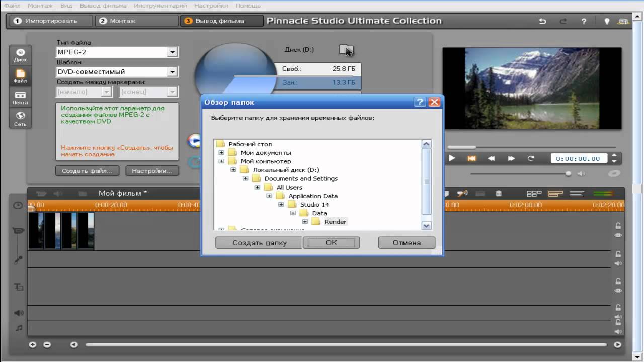Click the redo arrow icon

[563, 21]
